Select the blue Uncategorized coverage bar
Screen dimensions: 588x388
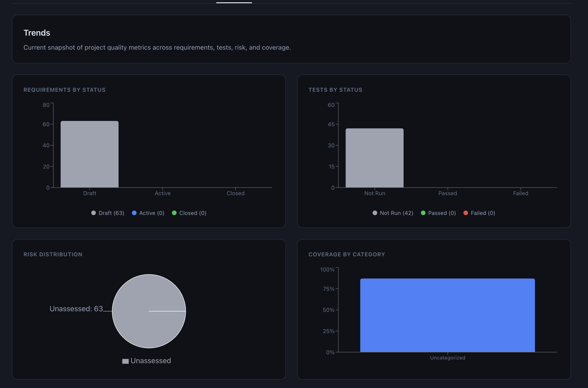coord(447,315)
